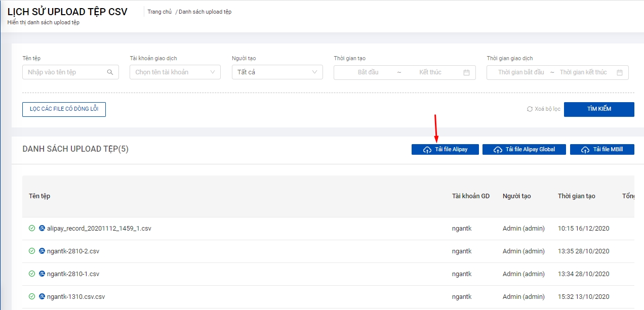The width and height of the screenshot is (644, 310).
Task: Open the Tài khoản giao dịch dropdown
Action: tap(175, 72)
